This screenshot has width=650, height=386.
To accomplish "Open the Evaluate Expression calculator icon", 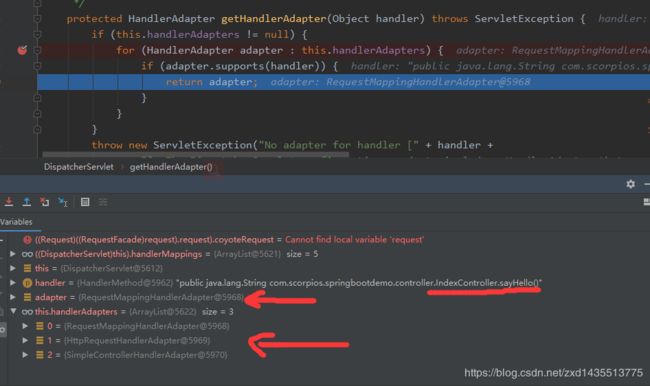I will click(85, 202).
